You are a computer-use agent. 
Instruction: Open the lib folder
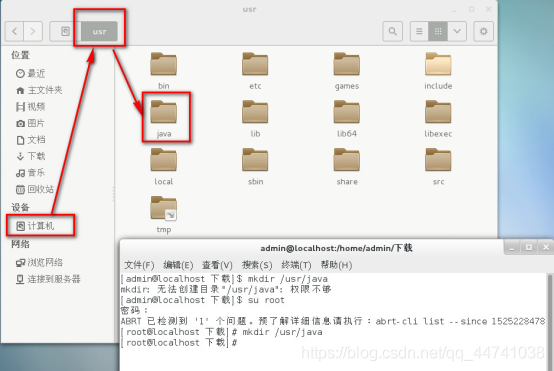click(x=255, y=118)
